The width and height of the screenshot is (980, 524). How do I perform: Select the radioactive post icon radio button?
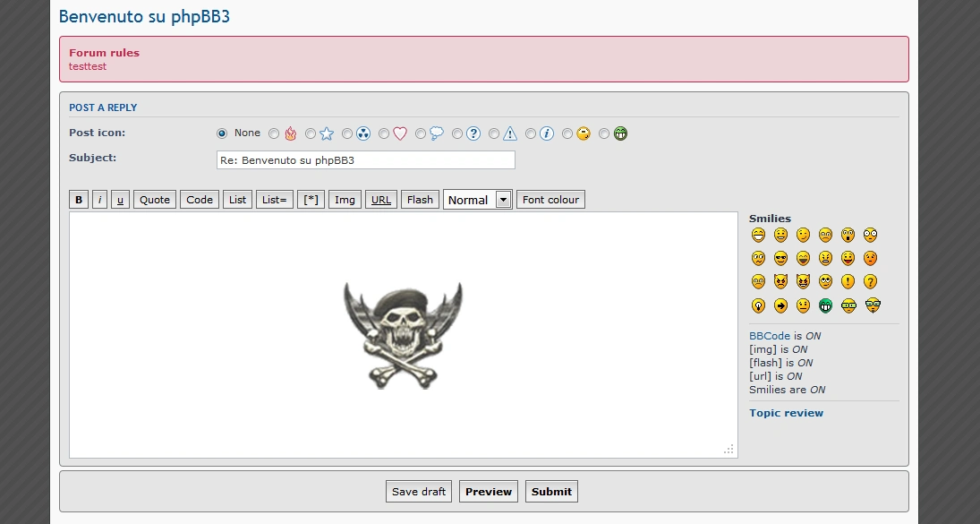(x=347, y=133)
